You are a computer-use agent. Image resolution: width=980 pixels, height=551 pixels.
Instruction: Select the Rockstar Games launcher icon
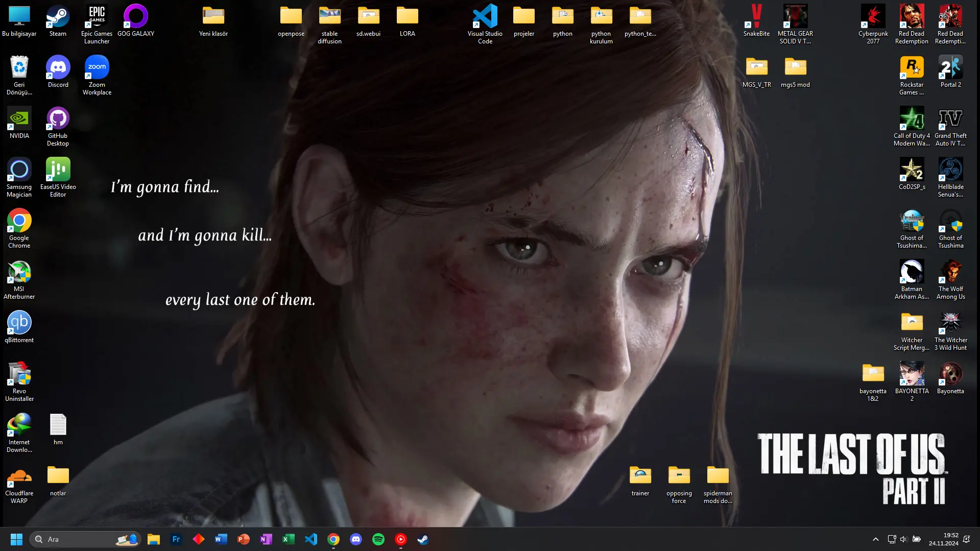[912, 76]
